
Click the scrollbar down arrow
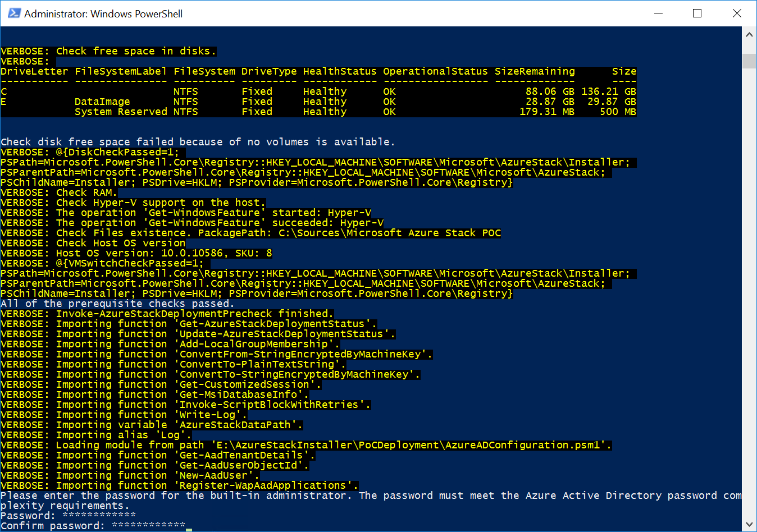tap(749, 524)
